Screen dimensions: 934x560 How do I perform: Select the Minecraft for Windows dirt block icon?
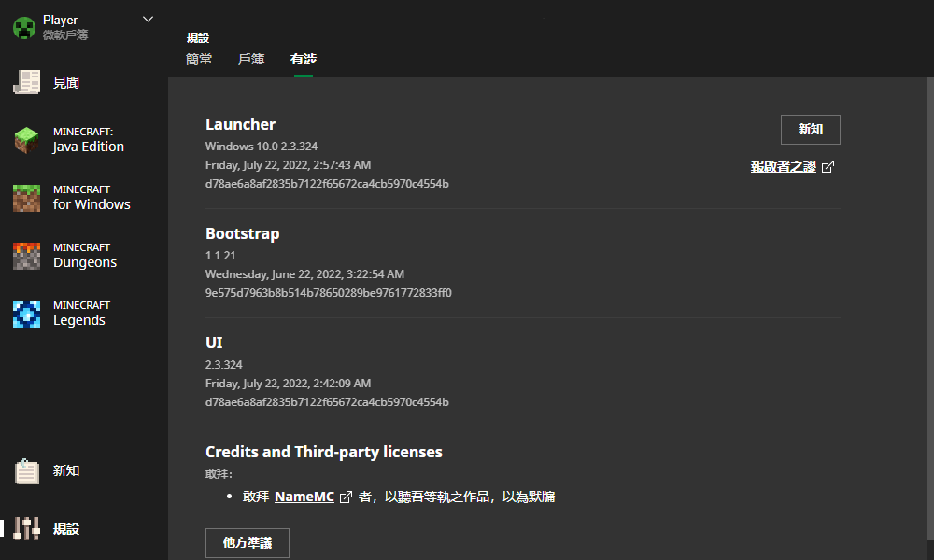coord(27,198)
